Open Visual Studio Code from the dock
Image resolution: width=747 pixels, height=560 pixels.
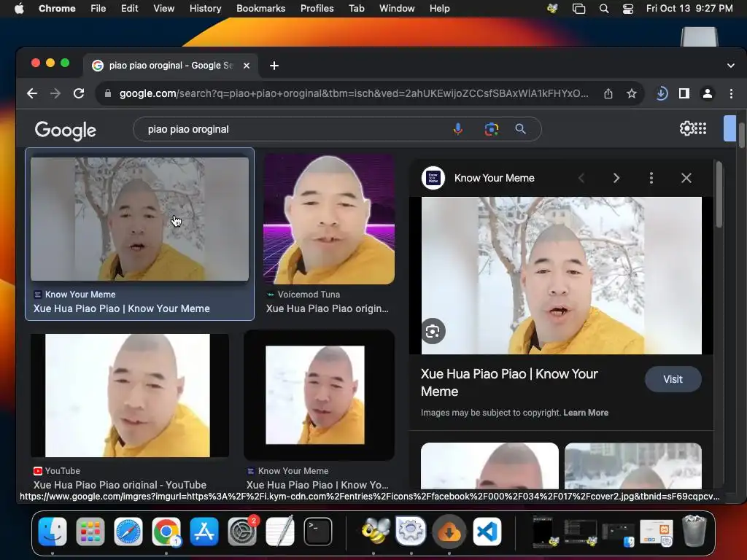pos(487,532)
